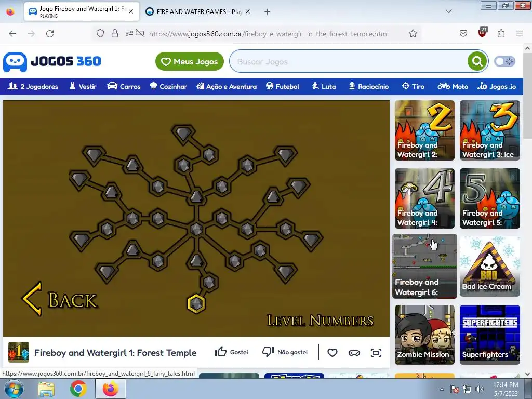Open the Futebol category
Image resolution: width=532 pixels, height=399 pixels.
click(x=283, y=87)
